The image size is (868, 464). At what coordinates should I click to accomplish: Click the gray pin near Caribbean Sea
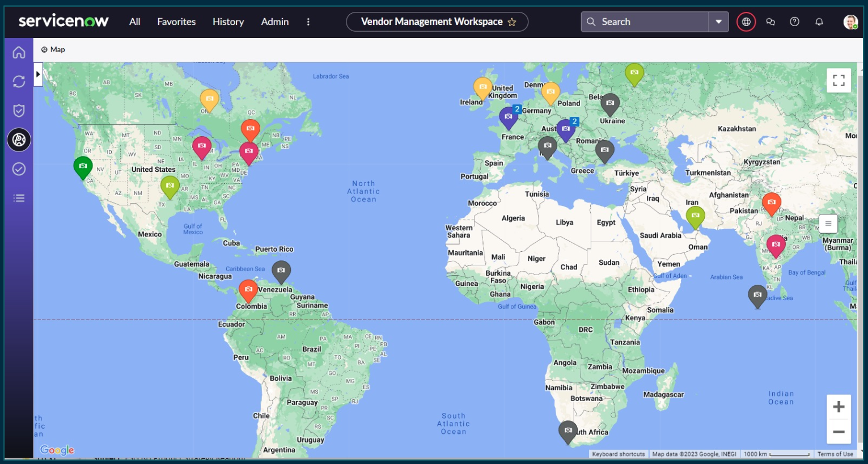pos(281,272)
